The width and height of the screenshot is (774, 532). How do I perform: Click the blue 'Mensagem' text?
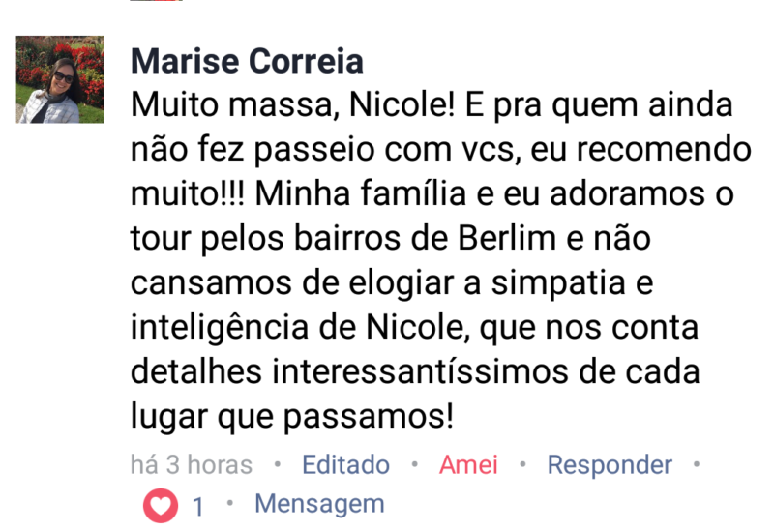pos(319,504)
